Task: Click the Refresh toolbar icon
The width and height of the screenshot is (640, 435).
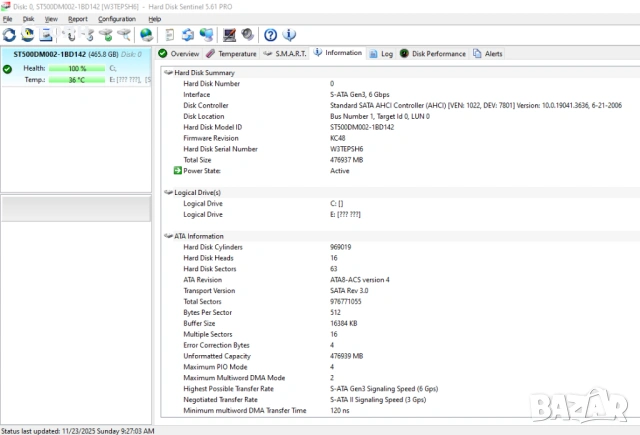Action: point(9,35)
